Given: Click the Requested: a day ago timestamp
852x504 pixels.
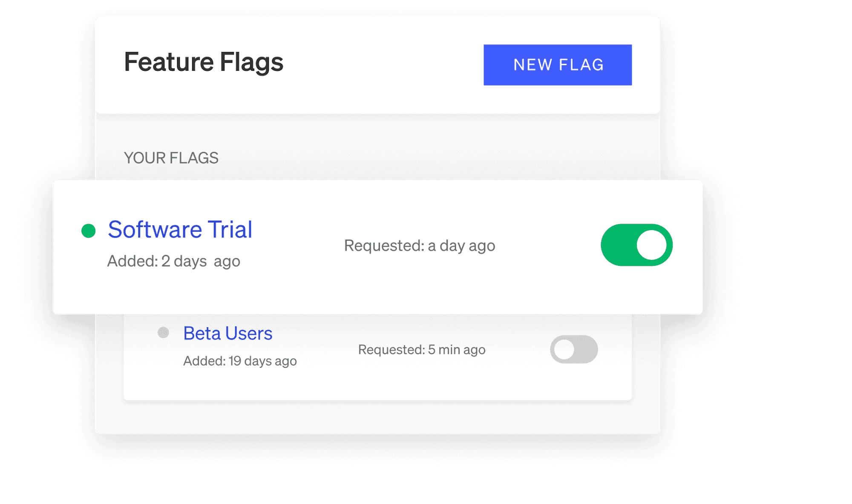Looking at the screenshot, I should tap(419, 245).
